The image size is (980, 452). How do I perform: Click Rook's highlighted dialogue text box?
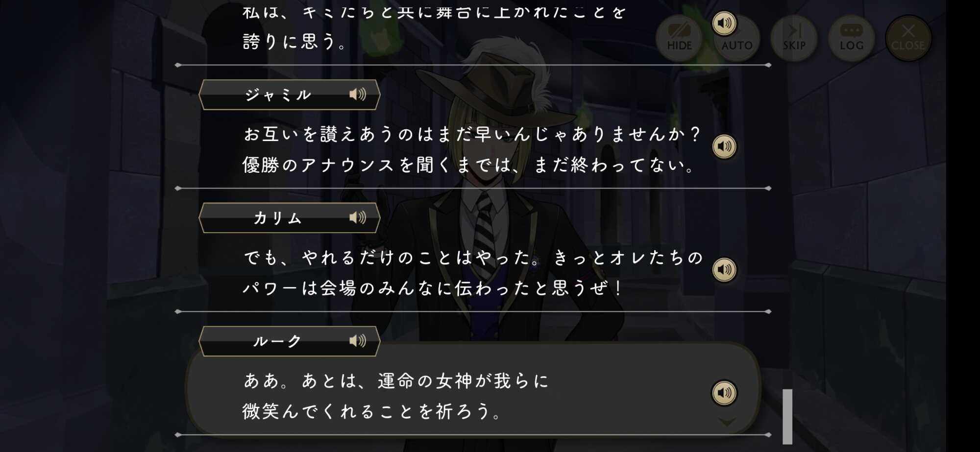[x=473, y=389]
